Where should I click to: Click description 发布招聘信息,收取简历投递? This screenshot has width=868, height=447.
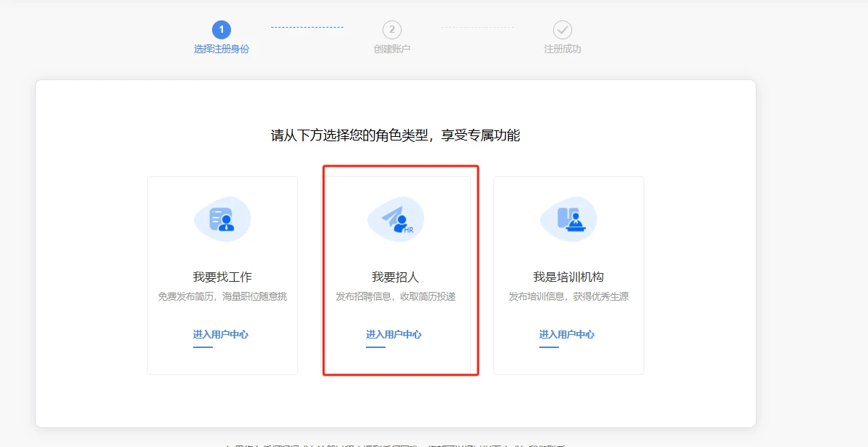(396, 296)
